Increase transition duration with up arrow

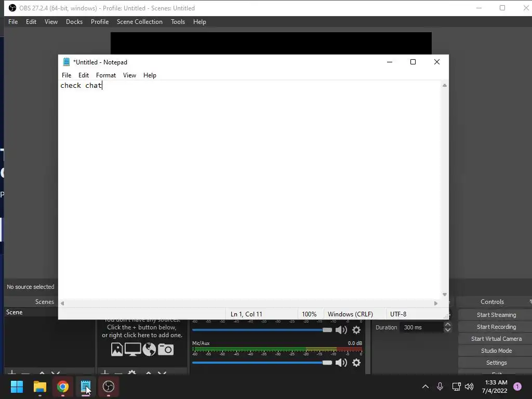pyautogui.click(x=447, y=325)
